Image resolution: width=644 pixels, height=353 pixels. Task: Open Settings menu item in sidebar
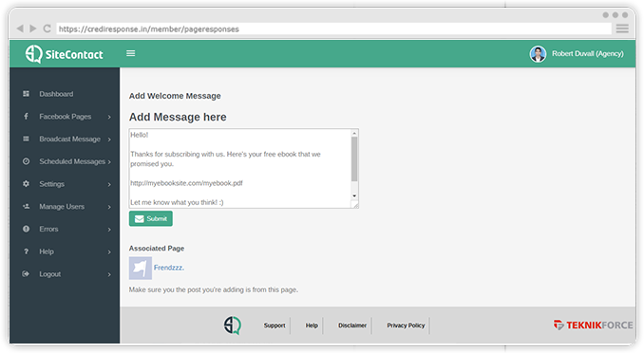pyautogui.click(x=51, y=184)
